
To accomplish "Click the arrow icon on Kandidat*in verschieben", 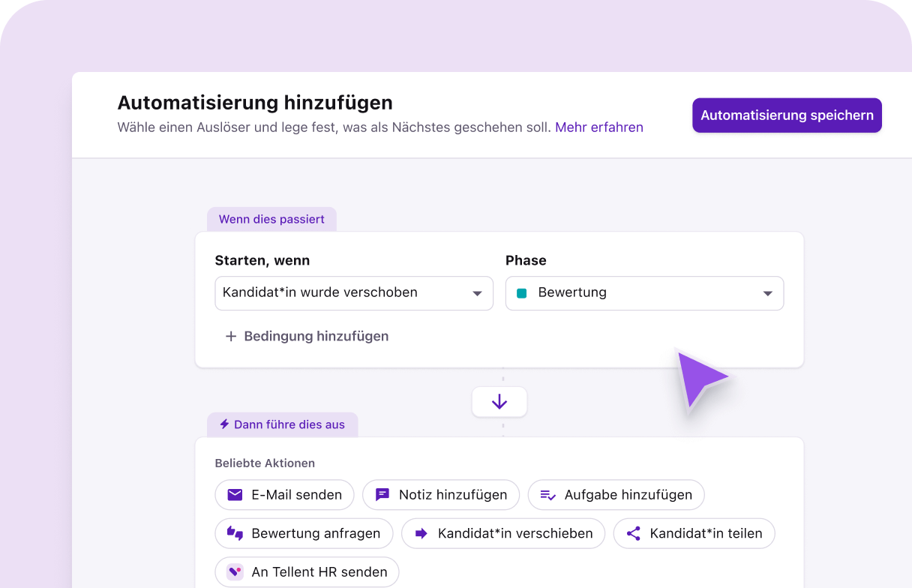I will (421, 533).
